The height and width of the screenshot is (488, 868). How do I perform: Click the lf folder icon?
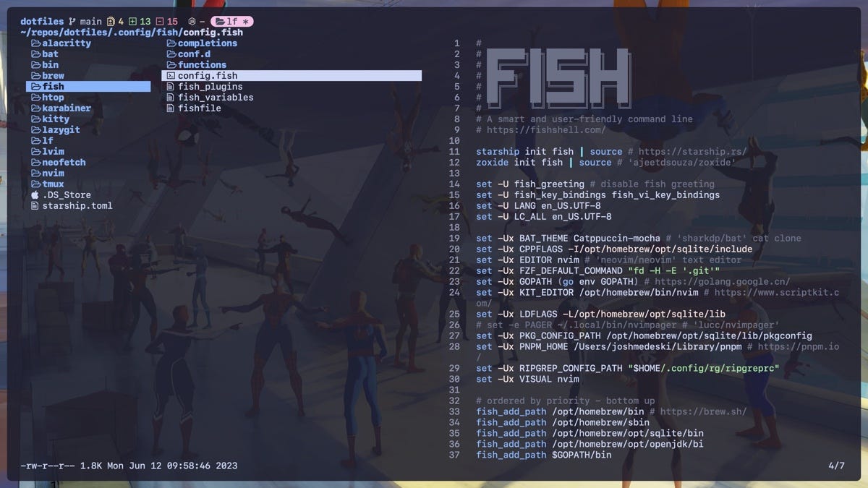pyautogui.click(x=35, y=141)
